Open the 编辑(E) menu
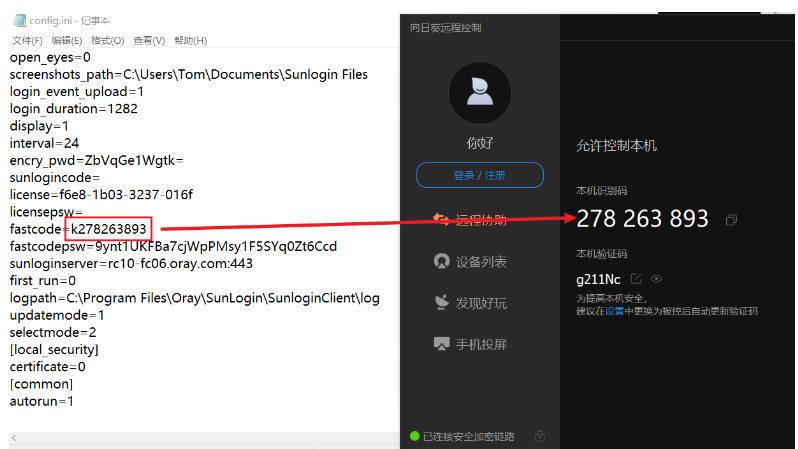Screen dimensions: 798x449 [67, 40]
